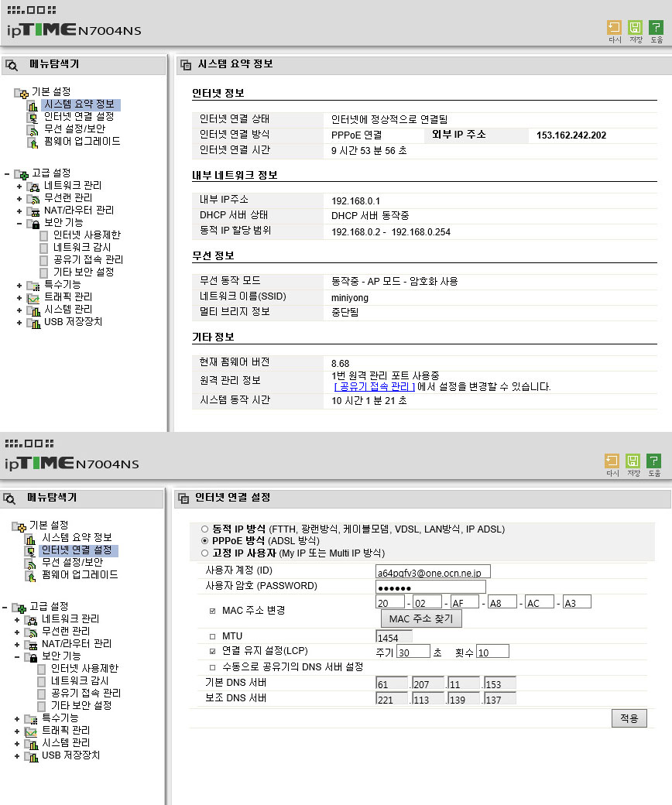Toggle the MAC 주소 변경 checkbox
The width and height of the screenshot is (672, 805).
click(x=213, y=611)
